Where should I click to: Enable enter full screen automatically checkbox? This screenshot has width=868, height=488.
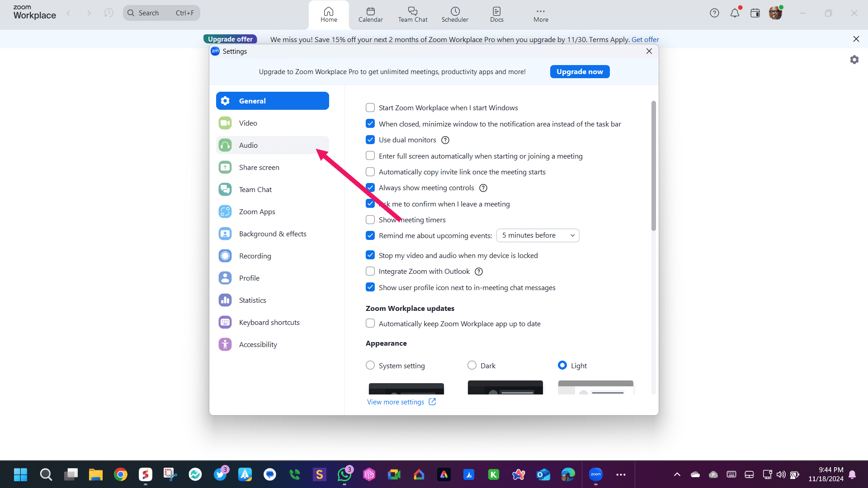[370, 156]
